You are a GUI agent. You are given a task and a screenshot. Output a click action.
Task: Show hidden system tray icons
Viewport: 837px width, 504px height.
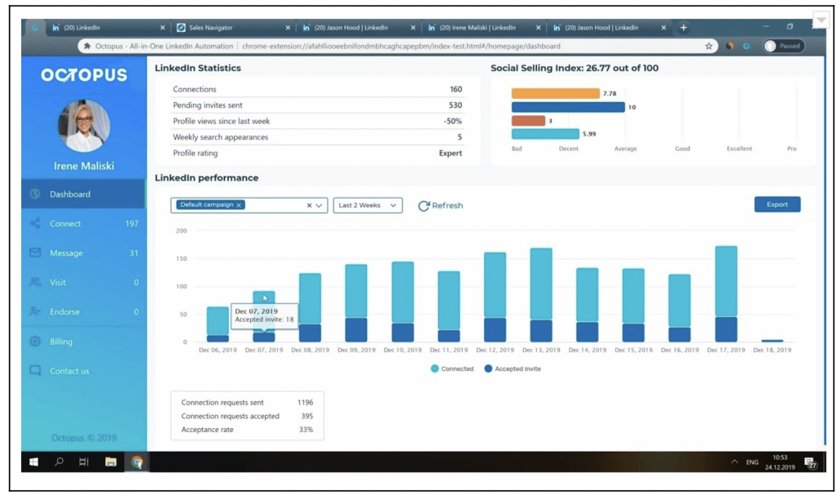[x=735, y=462]
